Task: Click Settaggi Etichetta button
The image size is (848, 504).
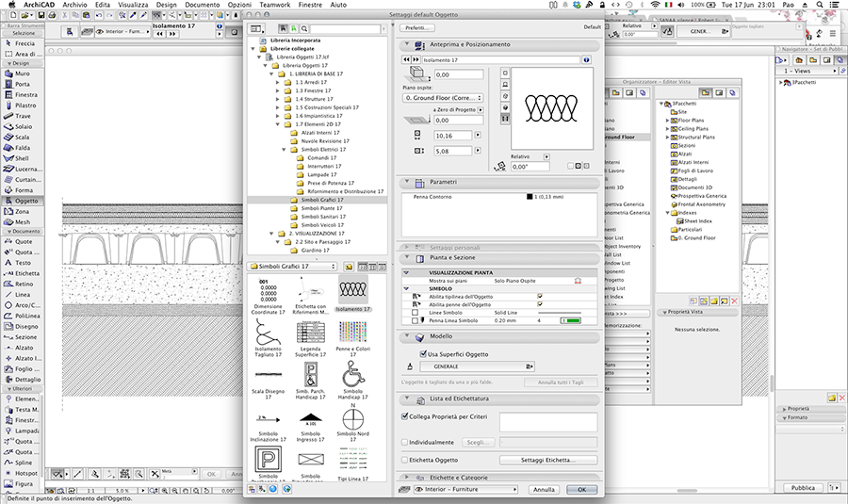Action: (x=548, y=460)
